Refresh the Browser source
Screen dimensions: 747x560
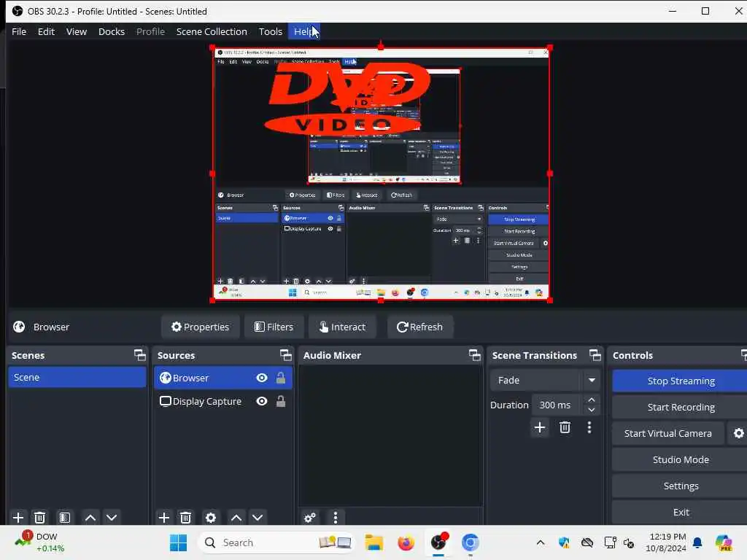point(419,327)
